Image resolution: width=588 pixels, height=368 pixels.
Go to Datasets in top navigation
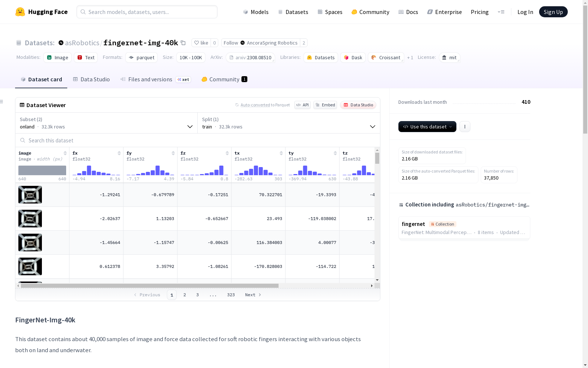(293, 12)
